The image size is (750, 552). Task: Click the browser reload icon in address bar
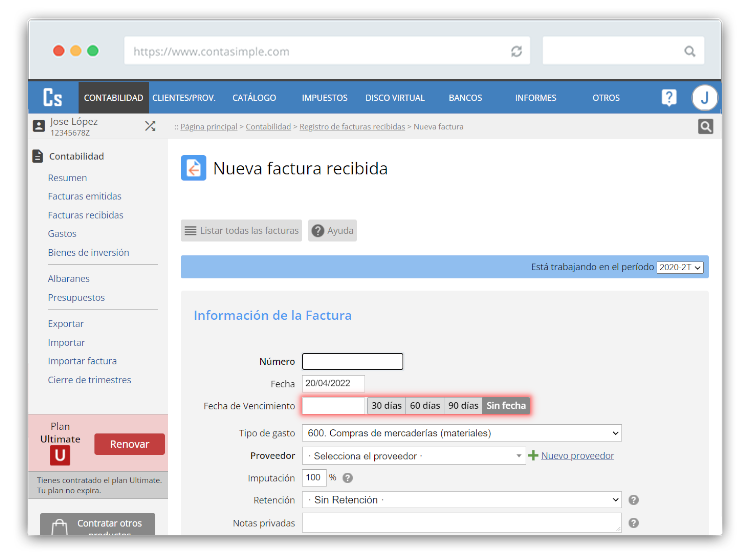click(516, 51)
